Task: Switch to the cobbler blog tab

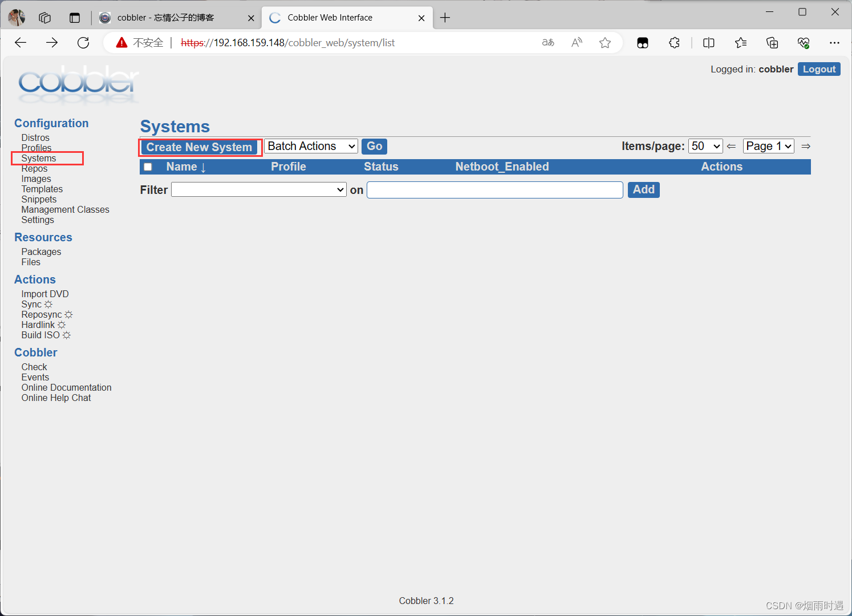Action: point(176,18)
